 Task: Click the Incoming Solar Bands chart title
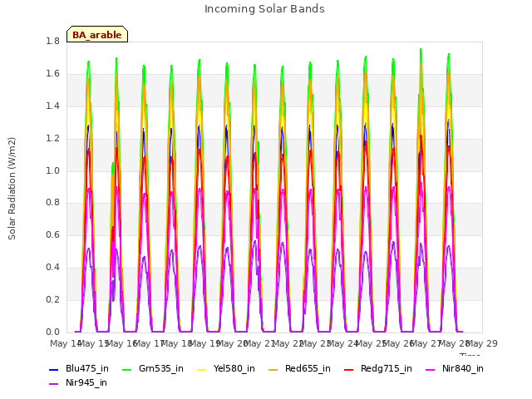click(264, 9)
